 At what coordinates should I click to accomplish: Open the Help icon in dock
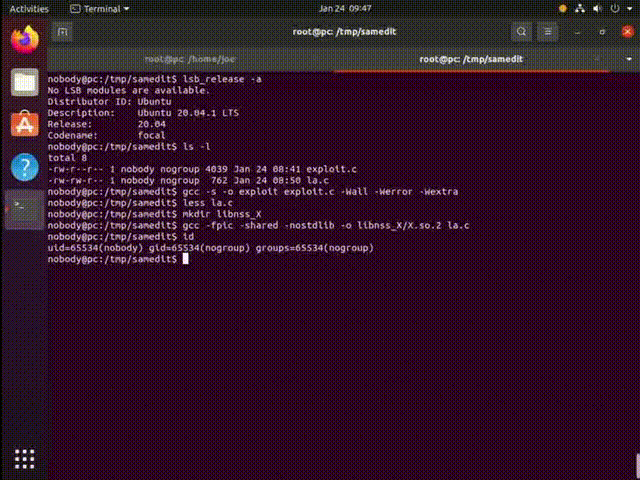coord(24,167)
